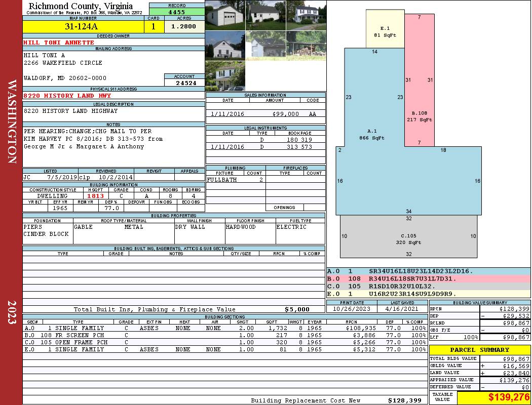Click the acres value 1.2800
This screenshot has width=532, height=405.
click(x=183, y=26)
